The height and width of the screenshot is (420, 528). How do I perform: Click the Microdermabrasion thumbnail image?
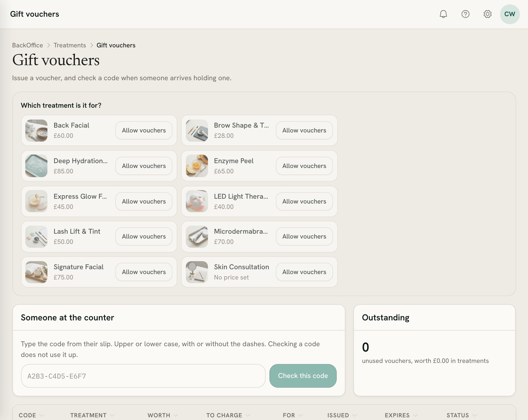pos(197,237)
